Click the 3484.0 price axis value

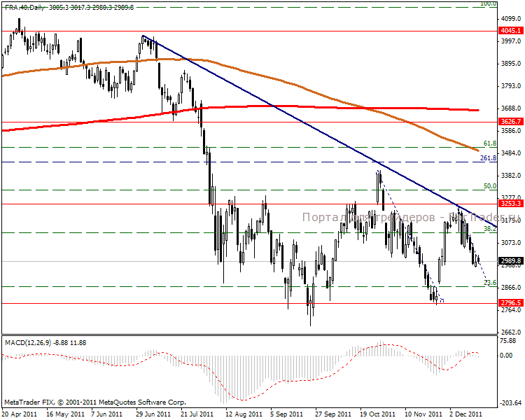[511, 153]
